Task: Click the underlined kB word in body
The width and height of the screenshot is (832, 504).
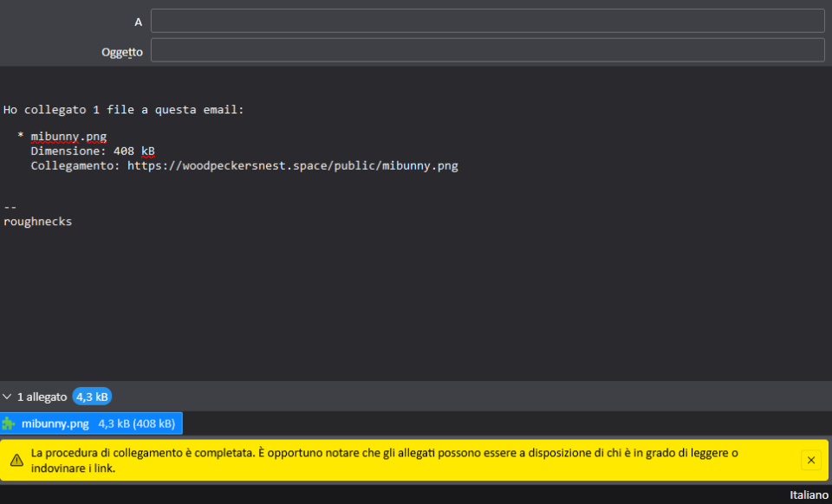Action: 147,152
